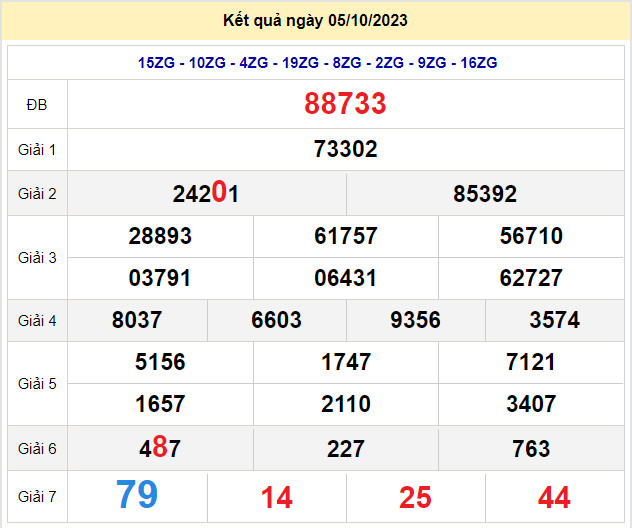Click the 'ĐB' row label
Viewport: 632px width, 528px height.
(x=37, y=105)
